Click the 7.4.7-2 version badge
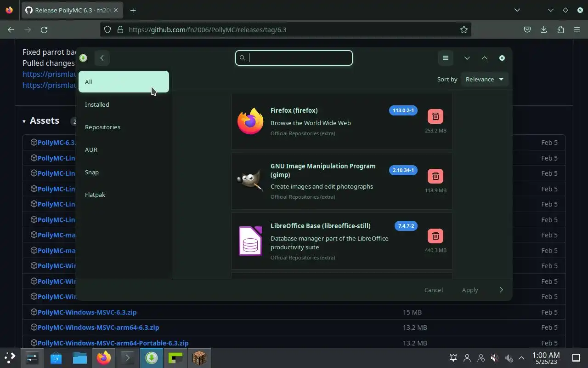This screenshot has height=368, width=588. click(406, 226)
